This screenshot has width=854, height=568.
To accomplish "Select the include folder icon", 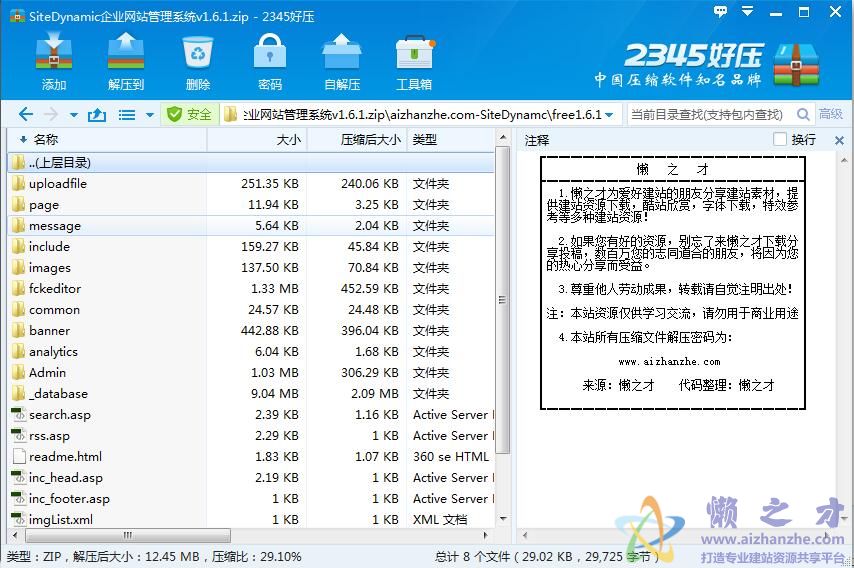I will [19, 246].
